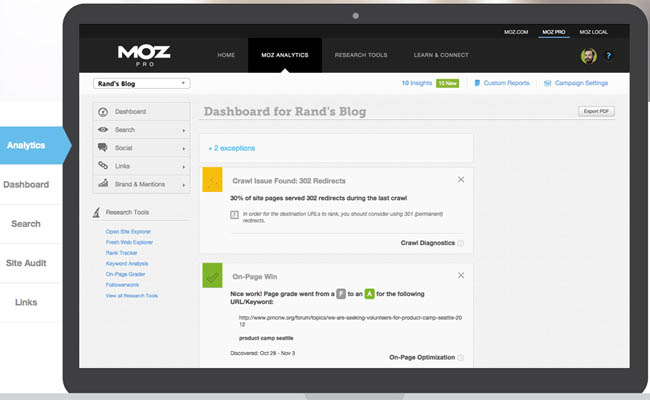This screenshot has width=650, height=400.
Task: Open the Custom Reports link
Action: click(x=506, y=83)
